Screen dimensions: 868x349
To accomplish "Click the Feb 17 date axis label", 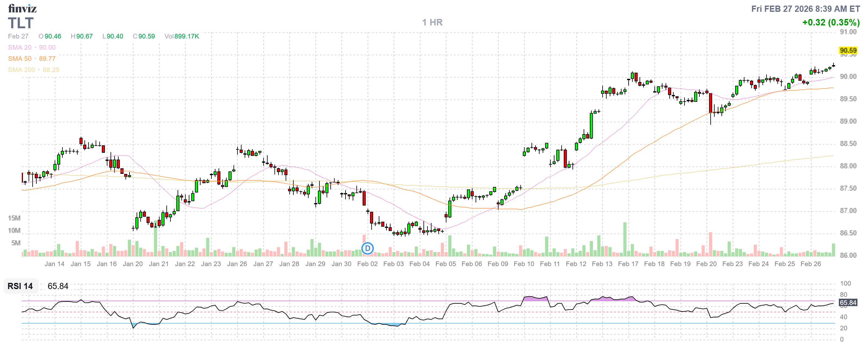I will coord(628,264).
